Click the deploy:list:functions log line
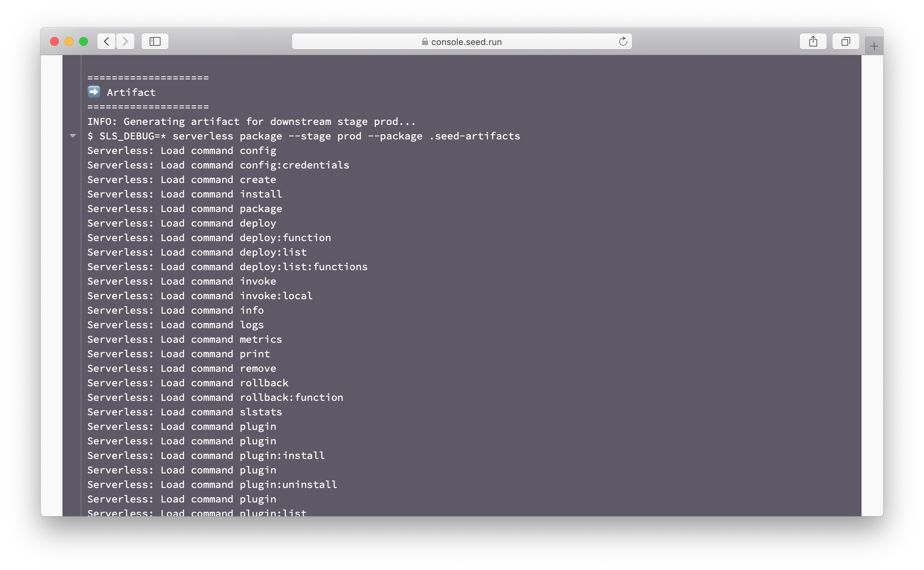The image size is (924, 570). 227,267
